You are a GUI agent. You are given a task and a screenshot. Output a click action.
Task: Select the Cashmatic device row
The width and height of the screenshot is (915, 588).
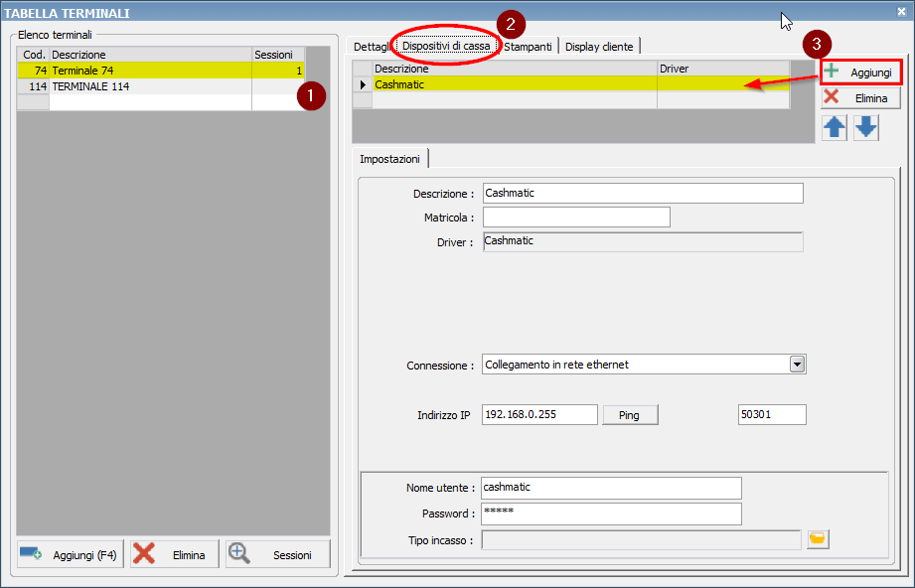pos(513,85)
